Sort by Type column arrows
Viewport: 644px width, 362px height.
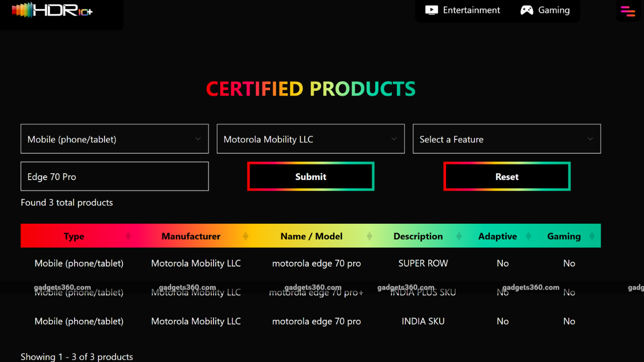[128, 237]
